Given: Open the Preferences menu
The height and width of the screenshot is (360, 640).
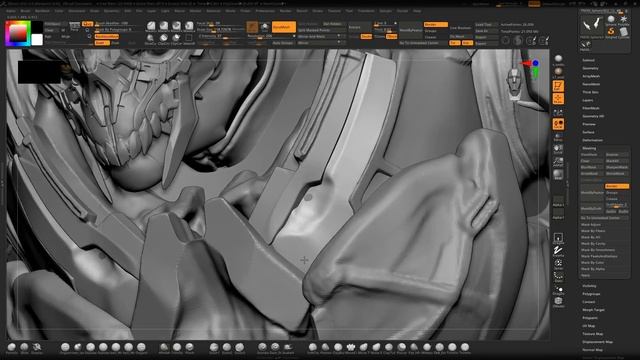Looking at the screenshot, I should point(265,11).
